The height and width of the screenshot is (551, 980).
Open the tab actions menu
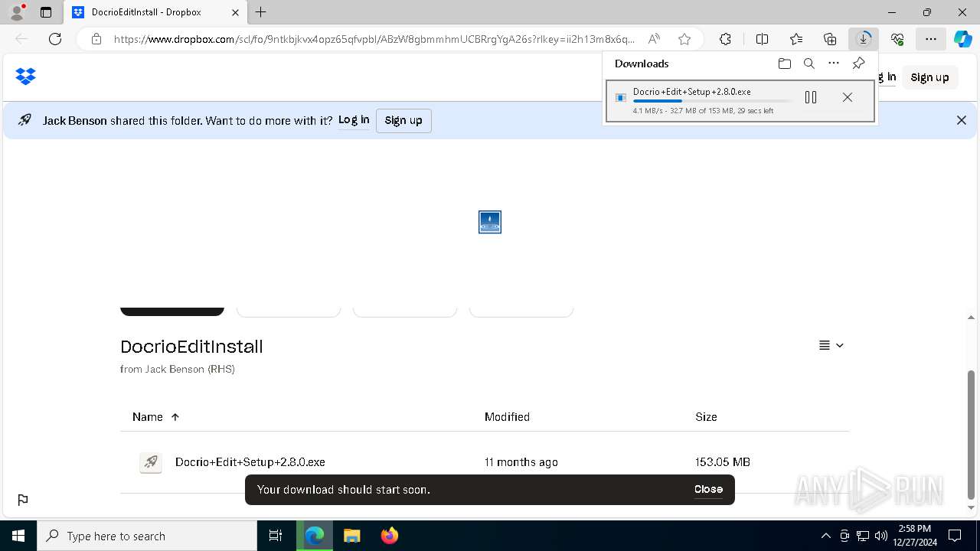click(x=46, y=12)
